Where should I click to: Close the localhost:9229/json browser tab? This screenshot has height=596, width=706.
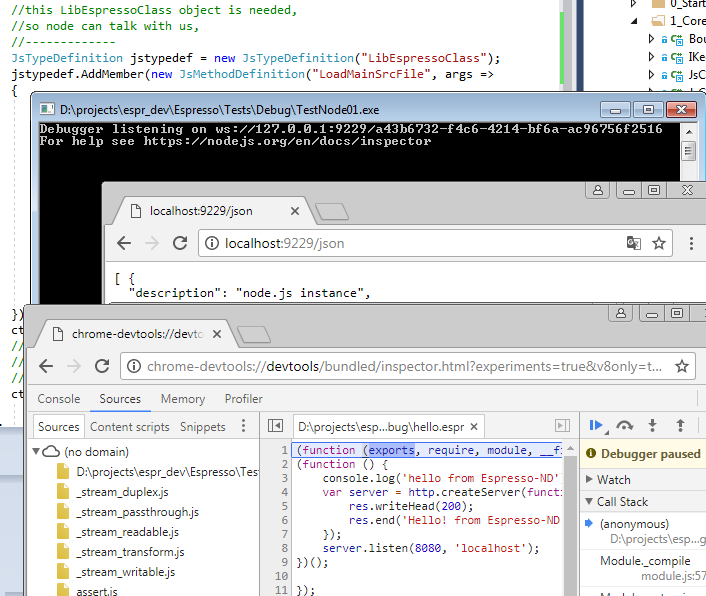(294, 211)
